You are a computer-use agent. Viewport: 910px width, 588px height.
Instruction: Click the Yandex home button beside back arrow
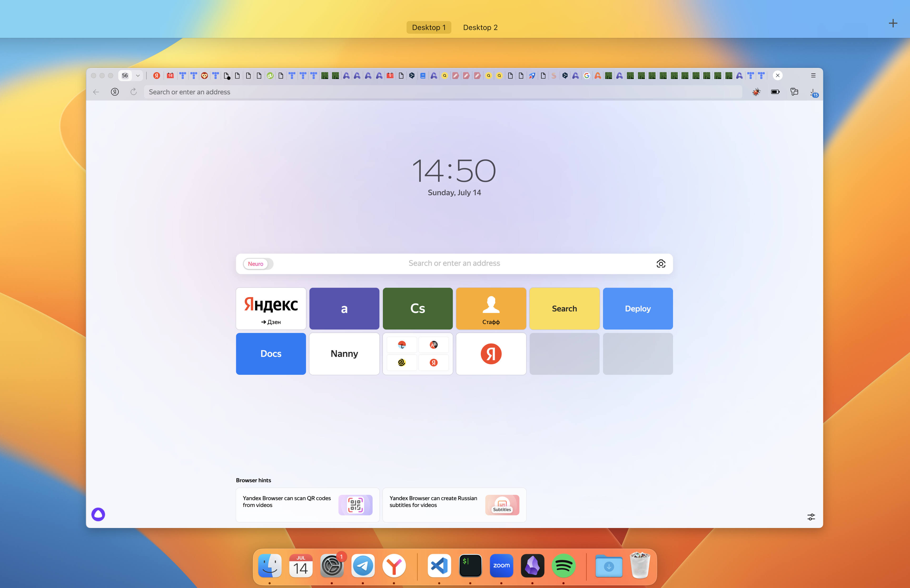pyautogui.click(x=115, y=92)
